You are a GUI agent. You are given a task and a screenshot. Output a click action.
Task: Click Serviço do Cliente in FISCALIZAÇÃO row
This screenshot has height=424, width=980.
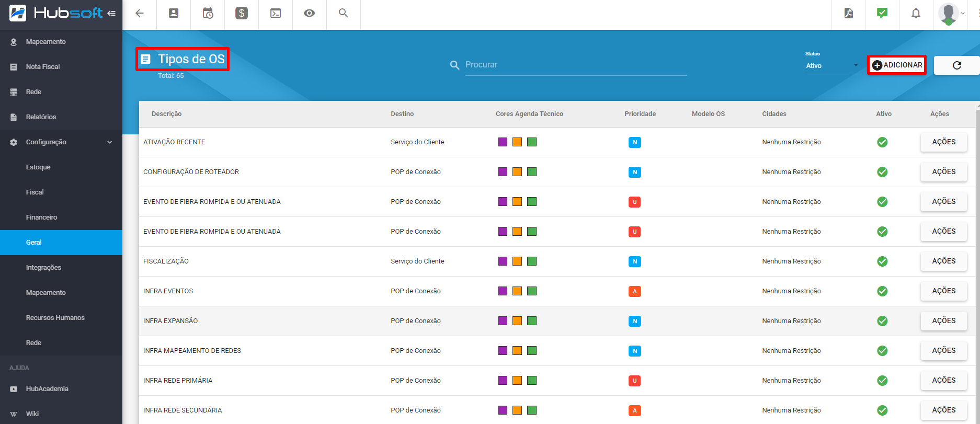point(417,261)
